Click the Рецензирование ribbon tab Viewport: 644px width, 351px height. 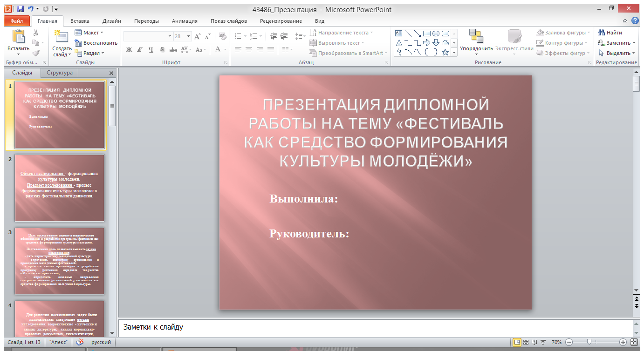(x=281, y=21)
